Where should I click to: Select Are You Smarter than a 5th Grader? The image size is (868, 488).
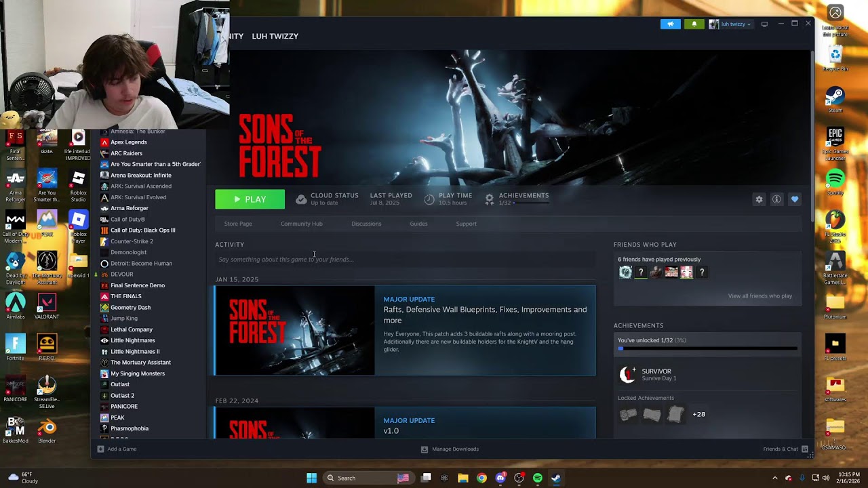click(x=155, y=164)
